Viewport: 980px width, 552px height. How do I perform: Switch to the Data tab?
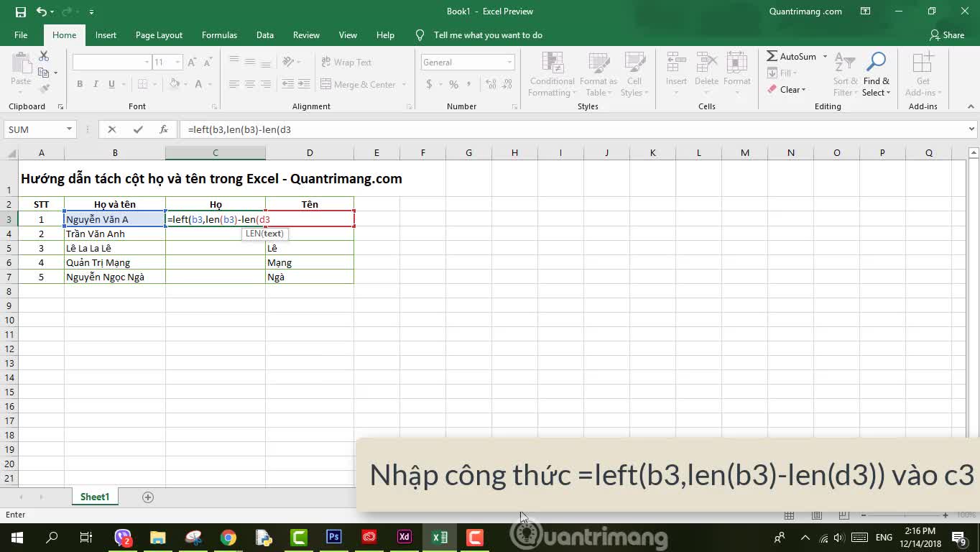[x=265, y=35]
